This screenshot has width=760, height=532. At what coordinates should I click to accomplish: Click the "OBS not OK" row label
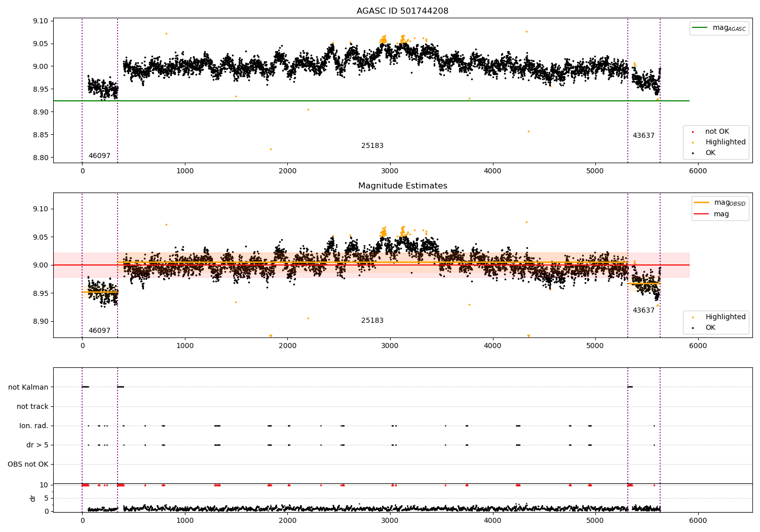pyautogui.click(x=28, y=465)
